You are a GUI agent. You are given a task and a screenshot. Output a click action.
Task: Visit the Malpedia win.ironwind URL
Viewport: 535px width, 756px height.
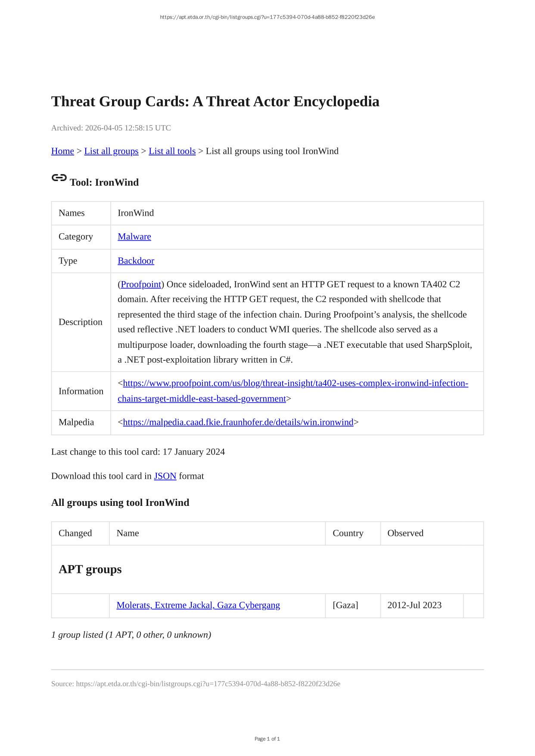238,422
